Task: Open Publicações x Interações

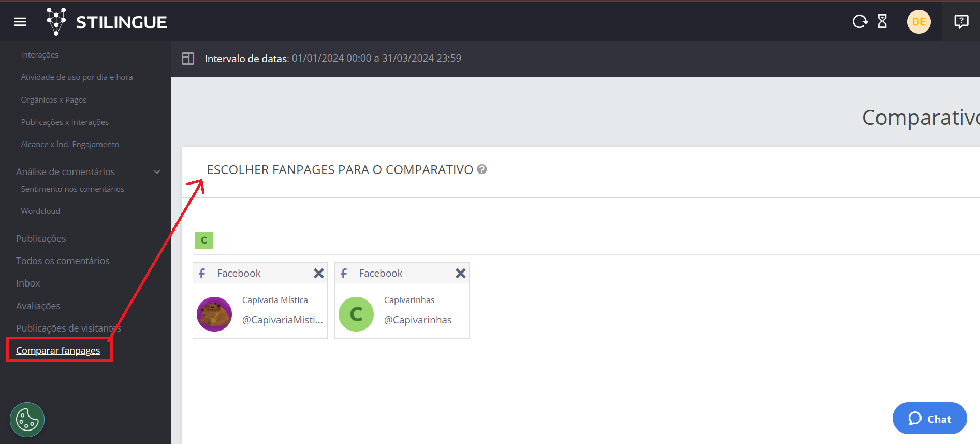Action: pyautogui.click(x=65, y=122)
